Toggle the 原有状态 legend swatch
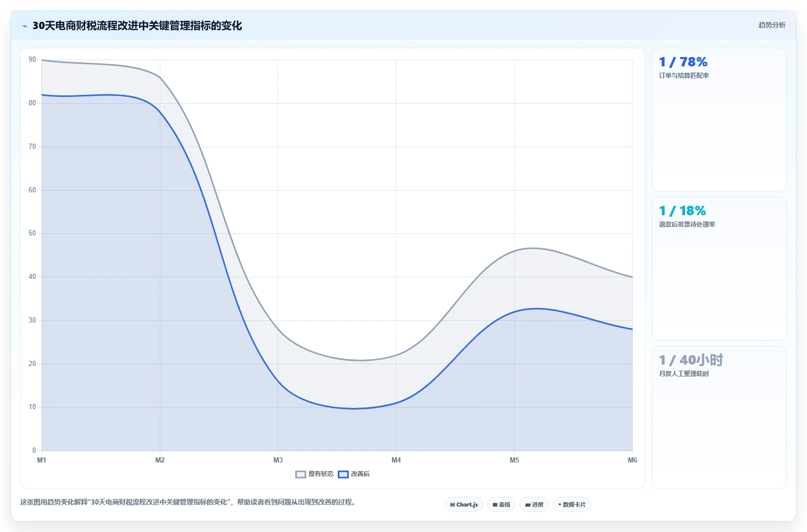The height and width of the screenshot is (532, 807). 300,474
